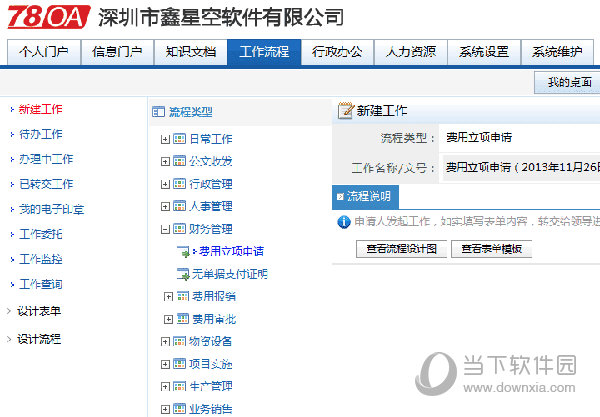Expand the 人事管理 tree node
The width and height of the screenshot is (600, 417).
pos(165,207)
